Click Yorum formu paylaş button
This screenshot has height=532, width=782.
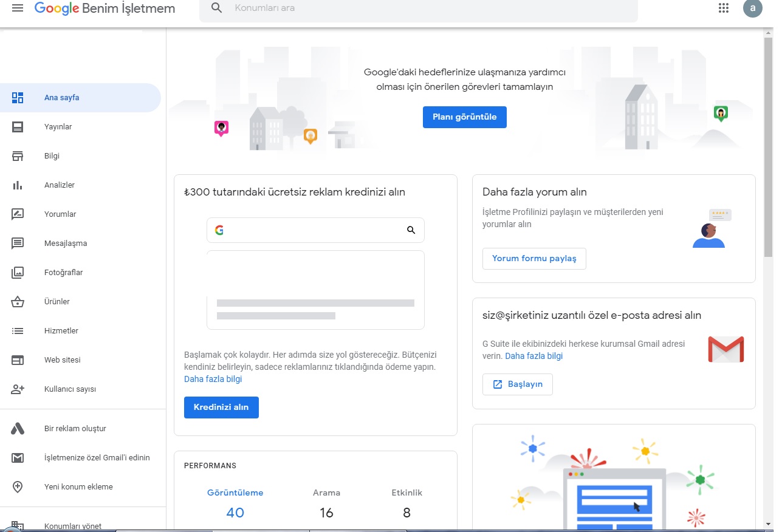click(x=534, y=259)
